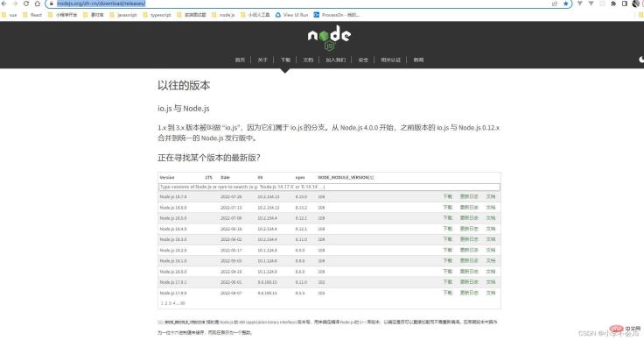The height and width of the screenshot is (340, 644).
Task: Open the node.js bookmark folder
Action: [x=223, y=15]
